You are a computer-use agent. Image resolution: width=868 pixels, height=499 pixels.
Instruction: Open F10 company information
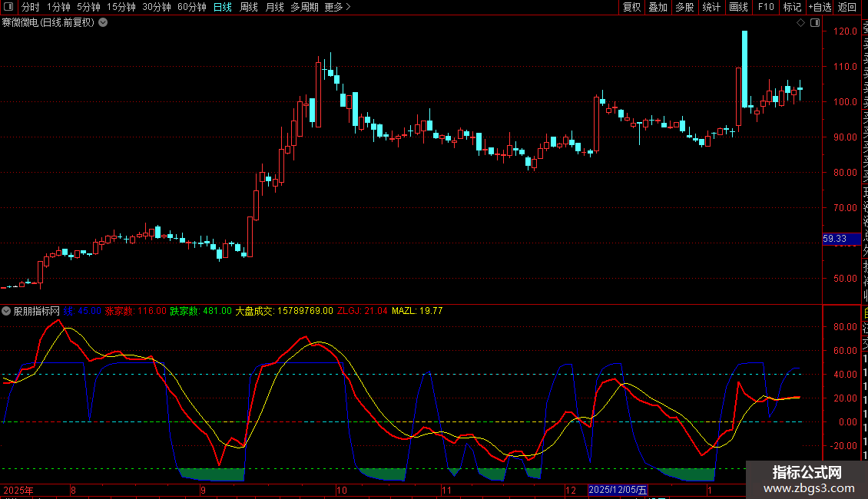click(x=766, y=7)
